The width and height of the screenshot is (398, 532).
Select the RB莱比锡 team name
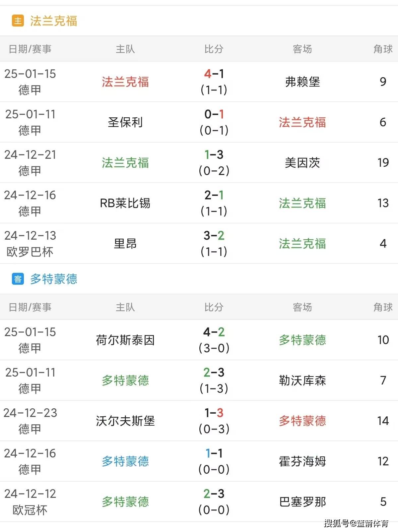[x=125, y=203]
